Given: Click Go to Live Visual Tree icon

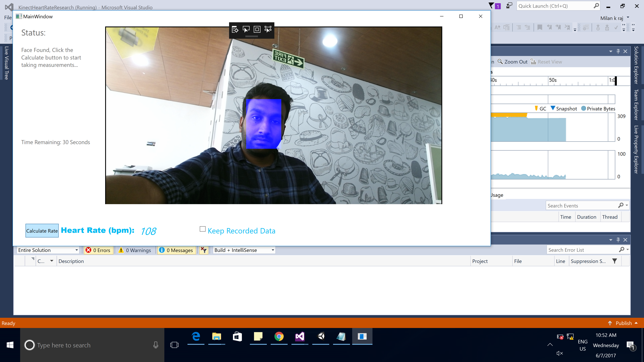Looking at the screenshot, I should coord(235,29).
